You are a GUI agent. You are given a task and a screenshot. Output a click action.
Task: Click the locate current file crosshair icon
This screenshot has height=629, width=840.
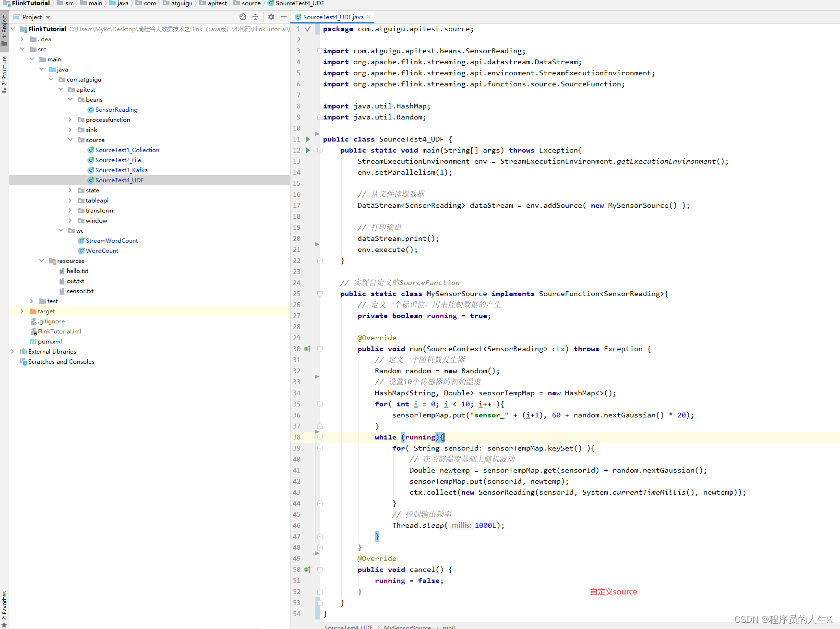[x=243, y=17]
